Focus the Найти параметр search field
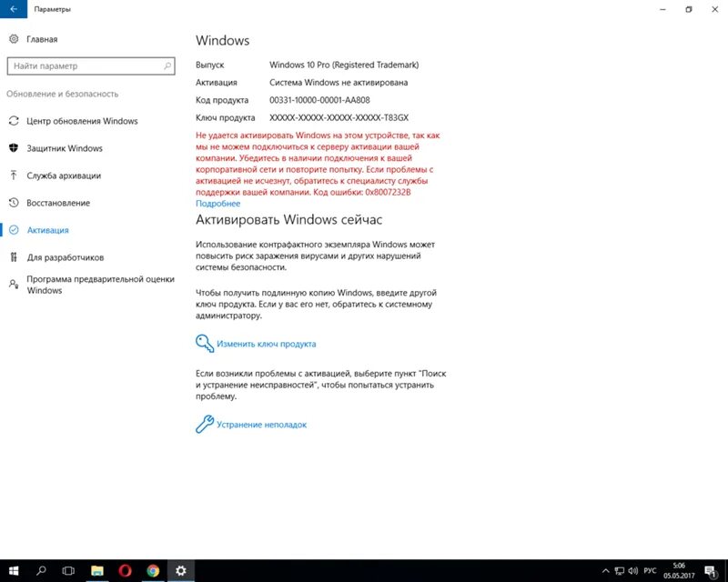 point(91,65)
